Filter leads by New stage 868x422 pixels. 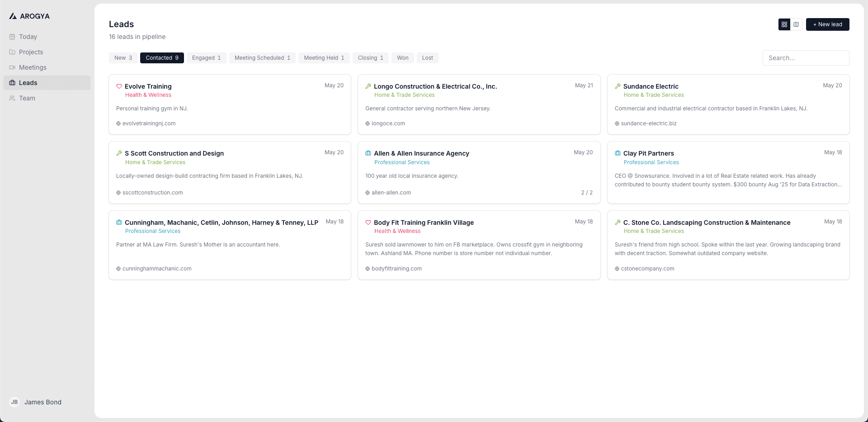[123, 58]
